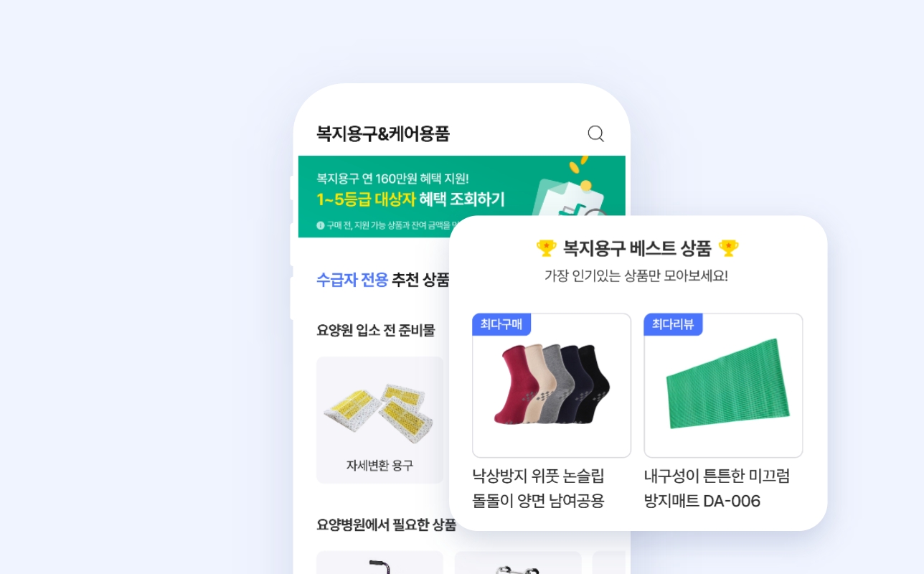Screen dimensions: 924x574
Task: Select the 최다리뷰 badge
Action: [673, 324]
